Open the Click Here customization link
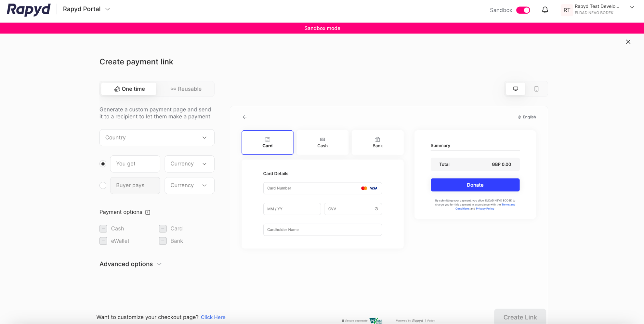The width and height of the screenshot is (644, 324). point(213,317)
